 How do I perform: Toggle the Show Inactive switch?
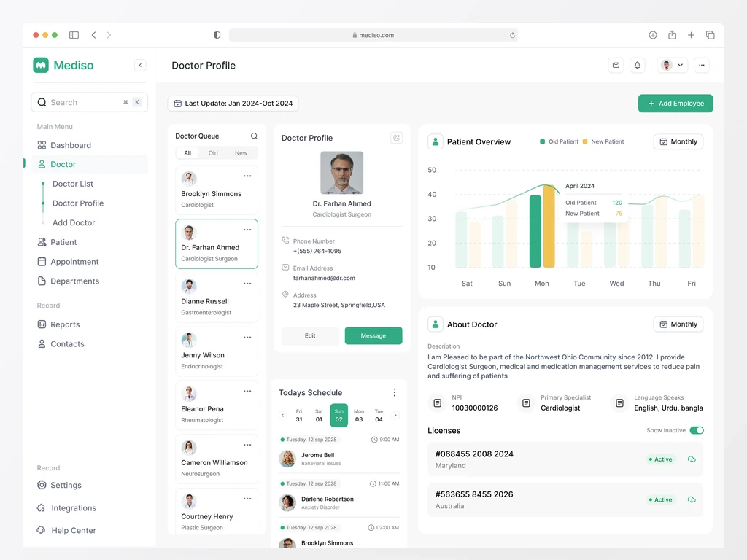[x=697, y=430]
